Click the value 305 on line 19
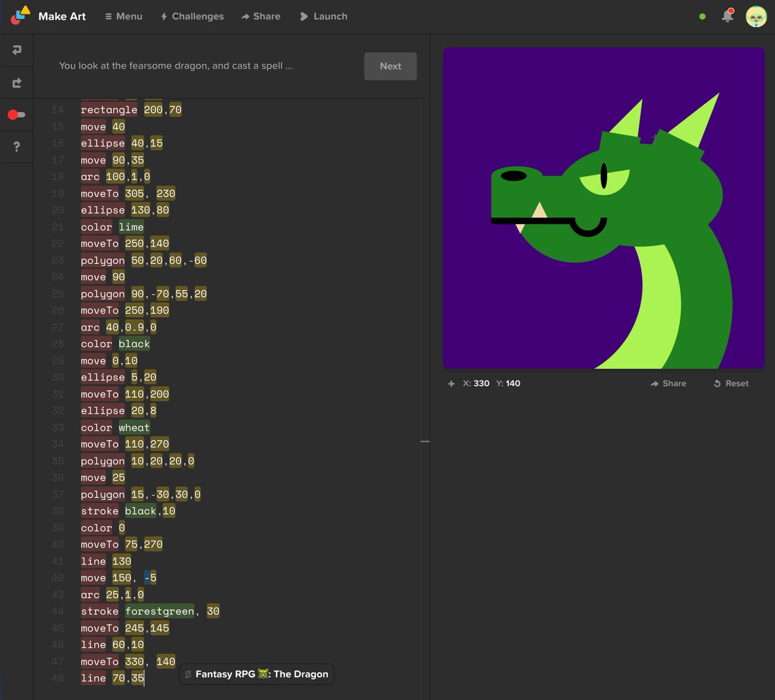775x700 pixels. 134,193
